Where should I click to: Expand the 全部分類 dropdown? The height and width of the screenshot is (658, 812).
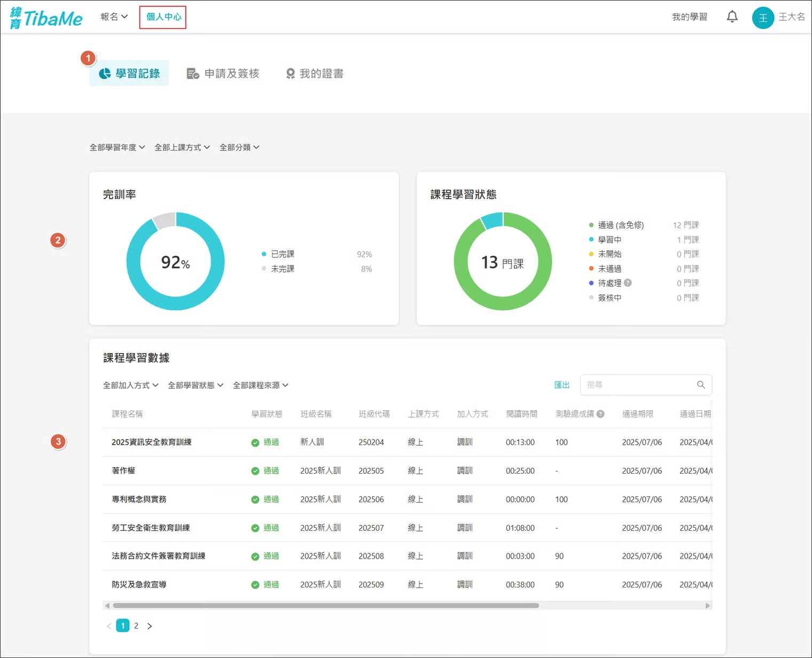[x=239, y=147]
